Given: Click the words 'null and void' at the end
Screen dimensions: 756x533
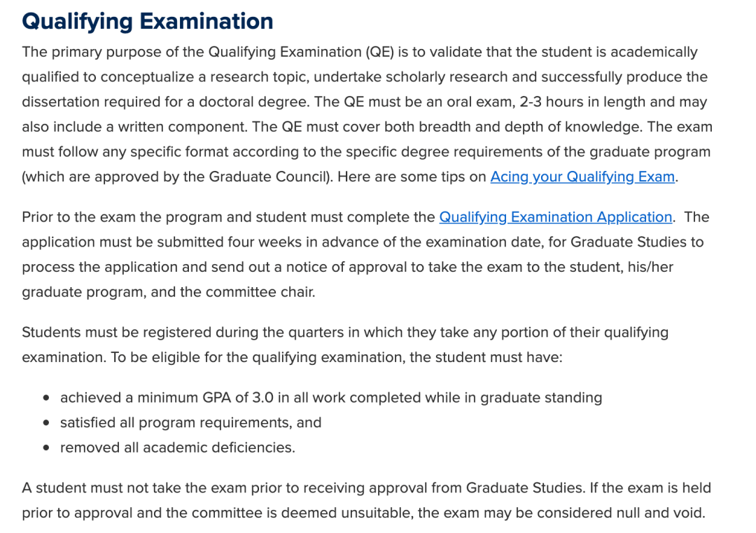Looking at the screenshot, I should pyautogui.click(x=661, y=513).
